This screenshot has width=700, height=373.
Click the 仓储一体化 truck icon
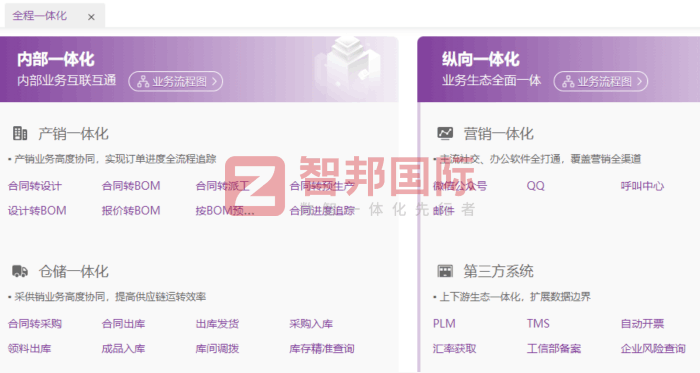tap(20, 271)
